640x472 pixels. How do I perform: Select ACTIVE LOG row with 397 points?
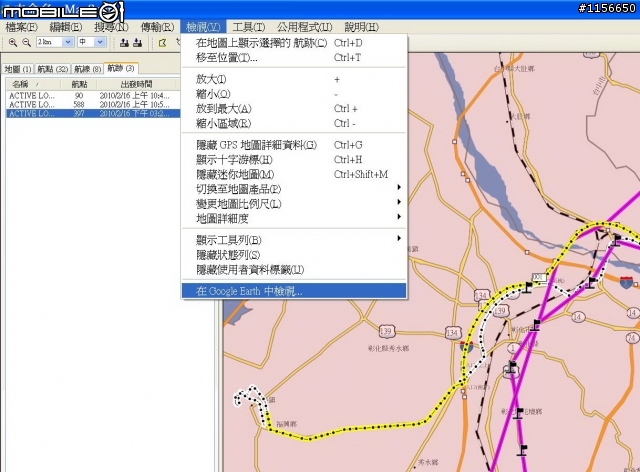coord(93,114)
